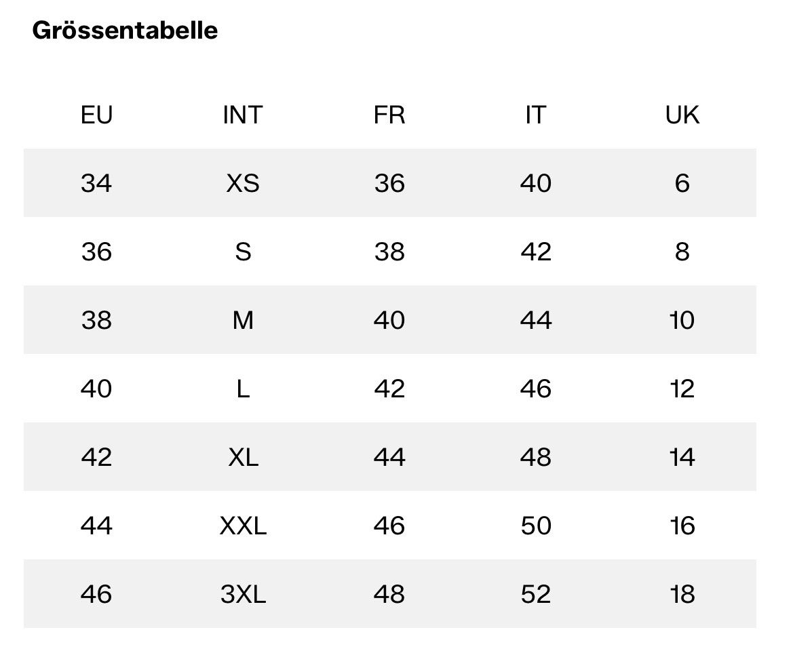The height and width of the screenshot is (672, 793).
Task: Click the M international size cell
Action: pyautogui.click(x=244, y=320)
